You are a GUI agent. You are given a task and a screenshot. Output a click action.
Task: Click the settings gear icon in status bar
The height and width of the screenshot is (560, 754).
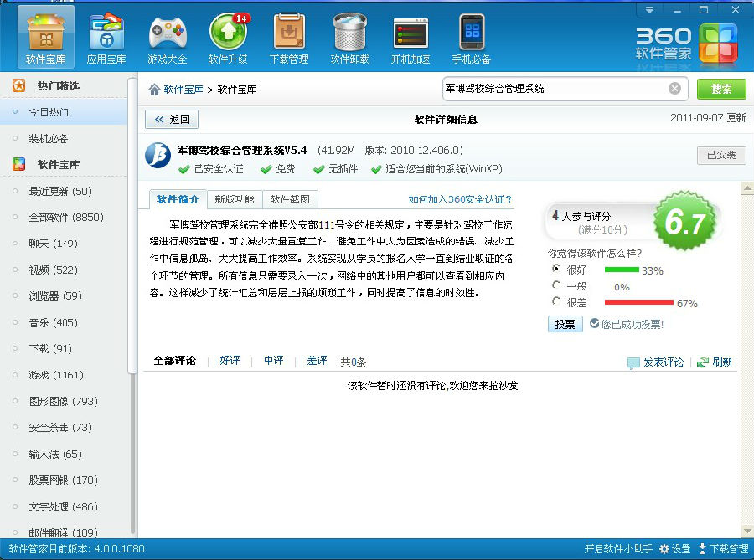tap(664, 548)
